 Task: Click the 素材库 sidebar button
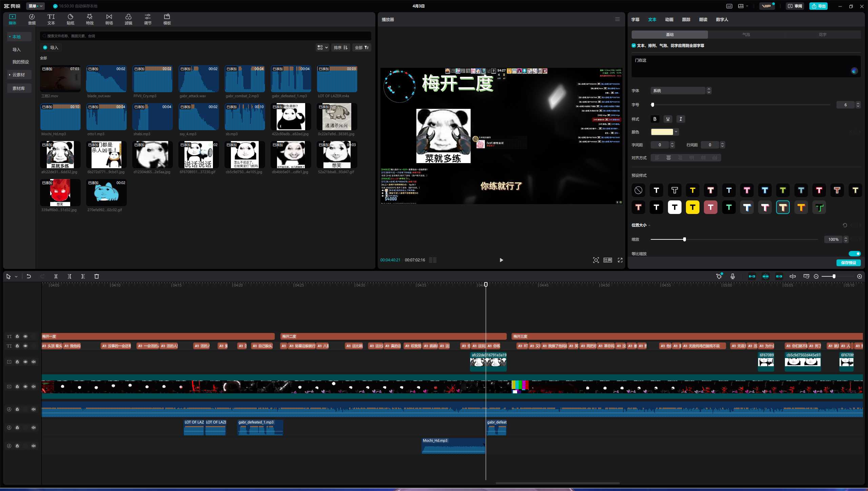pyautogui.click(x=19, y=88)
